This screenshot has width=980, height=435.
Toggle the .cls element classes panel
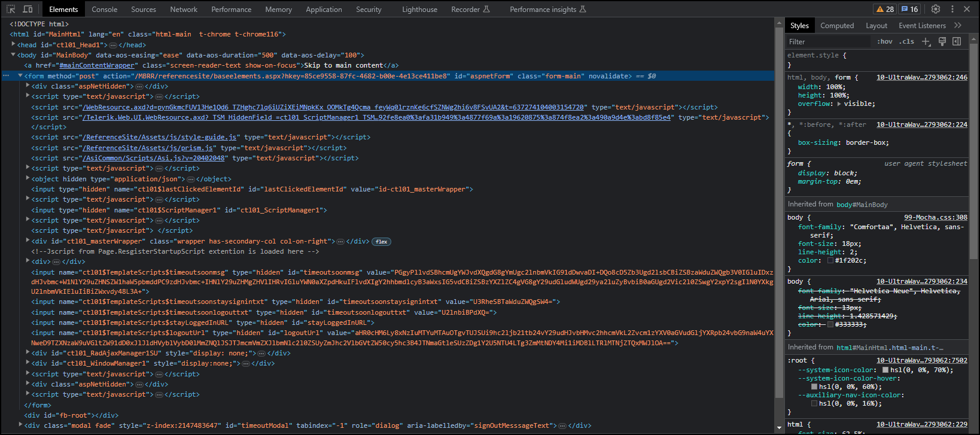[x=906, y=41]
